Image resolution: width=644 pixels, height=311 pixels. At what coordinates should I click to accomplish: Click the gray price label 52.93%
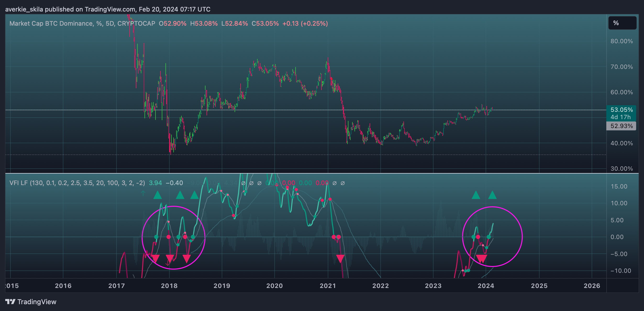(621, 126)
